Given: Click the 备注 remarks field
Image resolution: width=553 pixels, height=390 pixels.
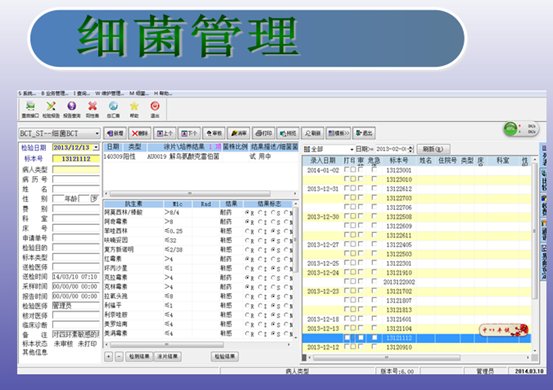Looking at the screenshot, I should pyautogui.click(x=76, y=334).
